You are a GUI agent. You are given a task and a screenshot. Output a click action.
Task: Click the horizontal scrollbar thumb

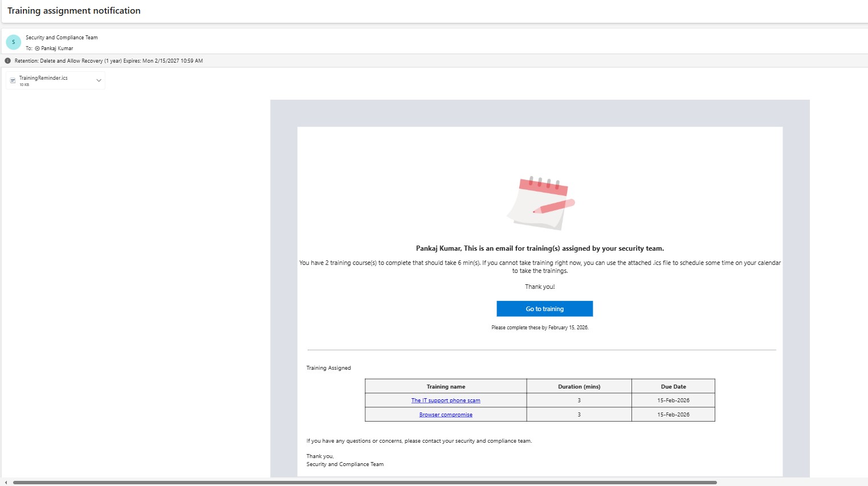coord(365,483)
